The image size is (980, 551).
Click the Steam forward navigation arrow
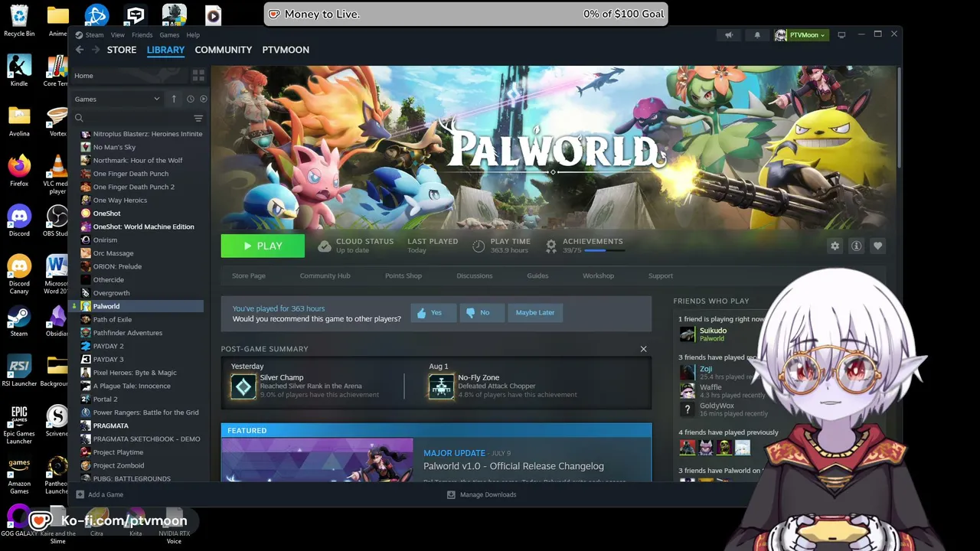[96, 50]
